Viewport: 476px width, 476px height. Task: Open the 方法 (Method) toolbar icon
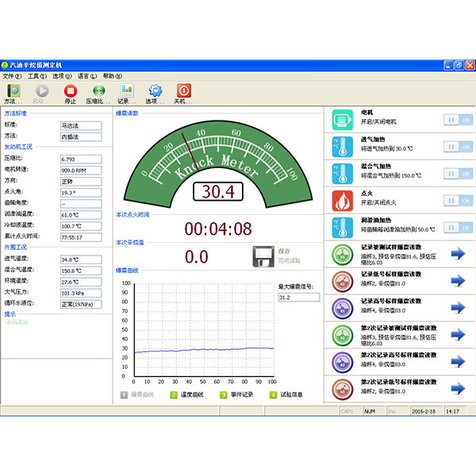(x=13, y=90)
